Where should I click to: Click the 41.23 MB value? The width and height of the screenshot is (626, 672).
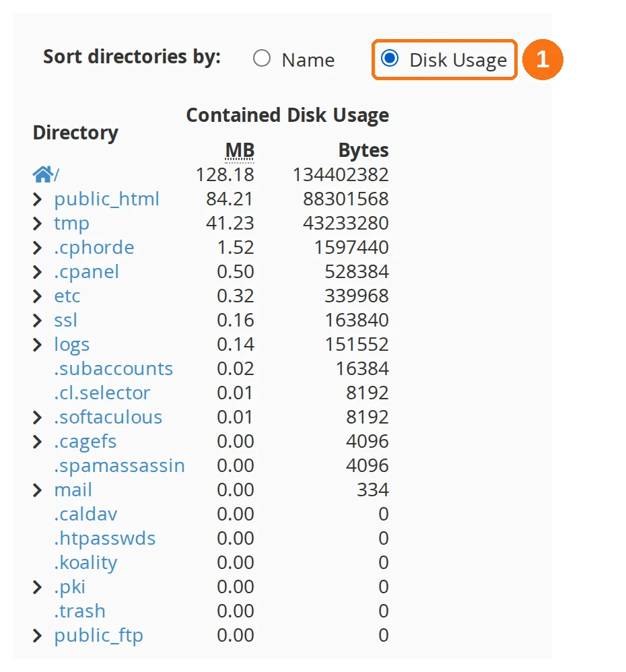click(x=230, y=224)
